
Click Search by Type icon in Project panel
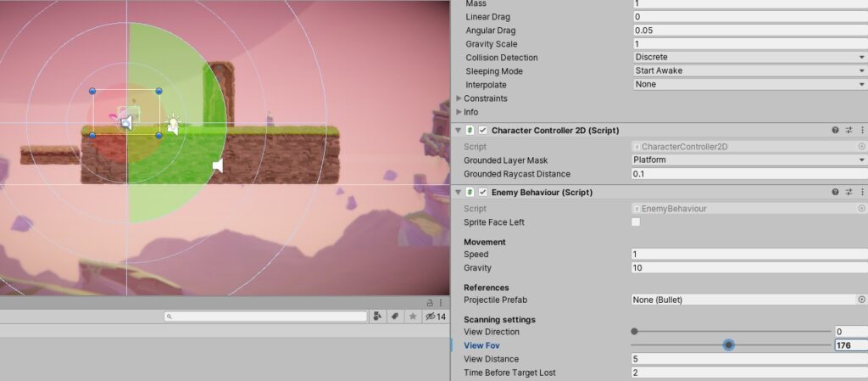377,317
